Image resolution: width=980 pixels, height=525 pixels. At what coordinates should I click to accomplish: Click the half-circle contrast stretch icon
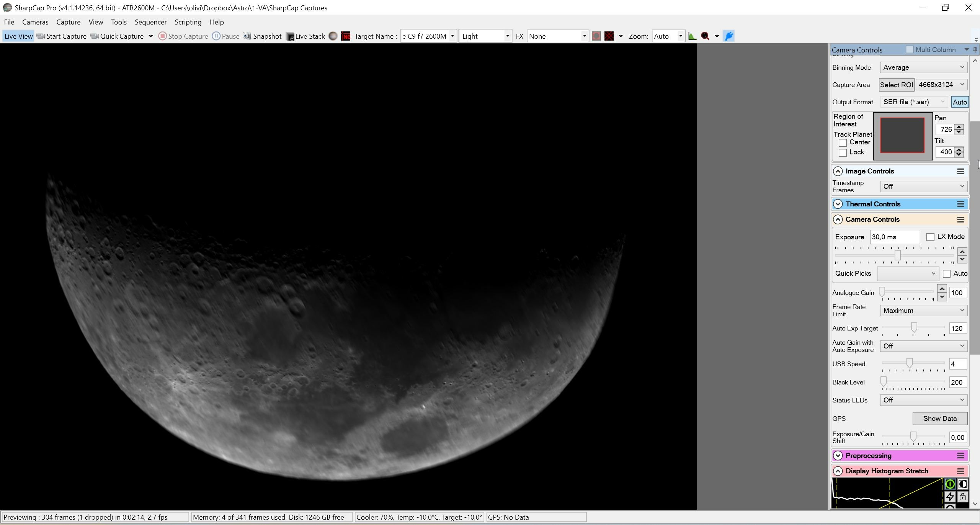(962, 484)
